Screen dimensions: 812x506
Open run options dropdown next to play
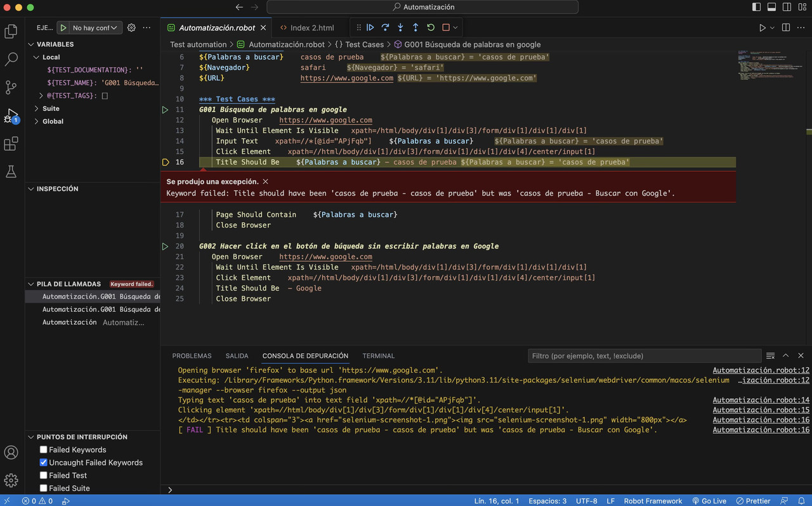(772, 28)
